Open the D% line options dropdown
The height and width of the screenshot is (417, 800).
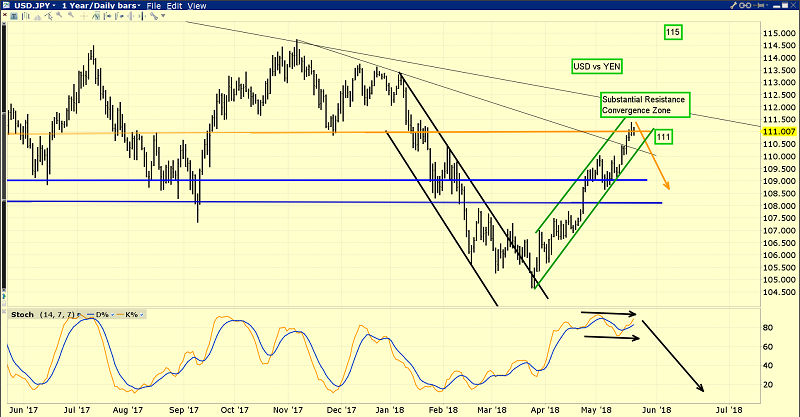click(111, 314)
